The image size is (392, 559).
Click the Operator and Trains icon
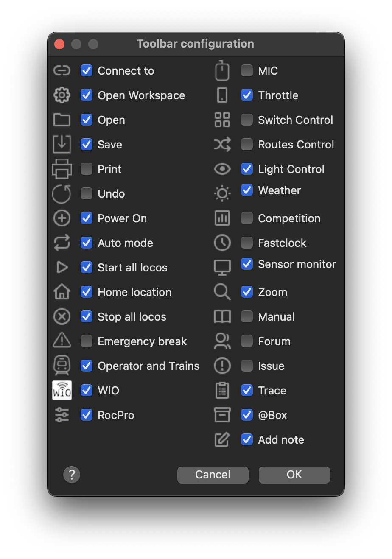point(62,366)
